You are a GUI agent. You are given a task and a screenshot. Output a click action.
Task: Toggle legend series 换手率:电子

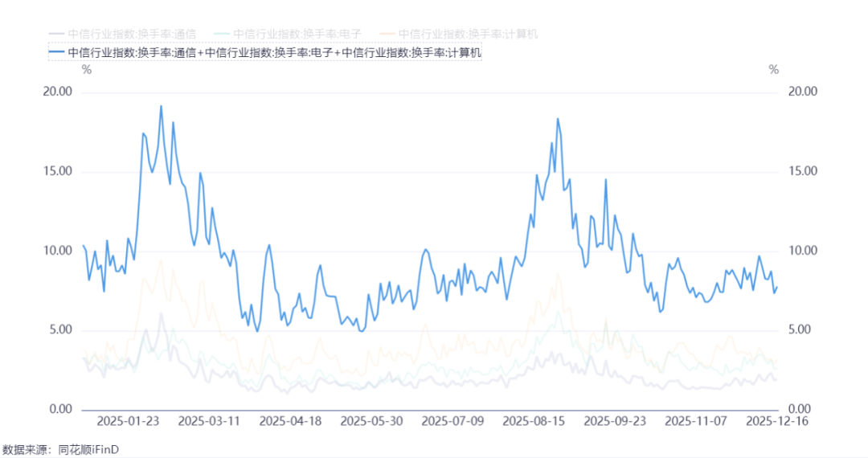[x=288, y=35]
